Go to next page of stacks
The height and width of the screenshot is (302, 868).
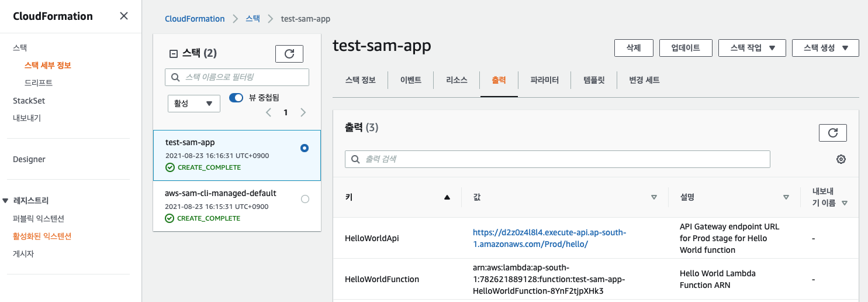tap(303, 112)
